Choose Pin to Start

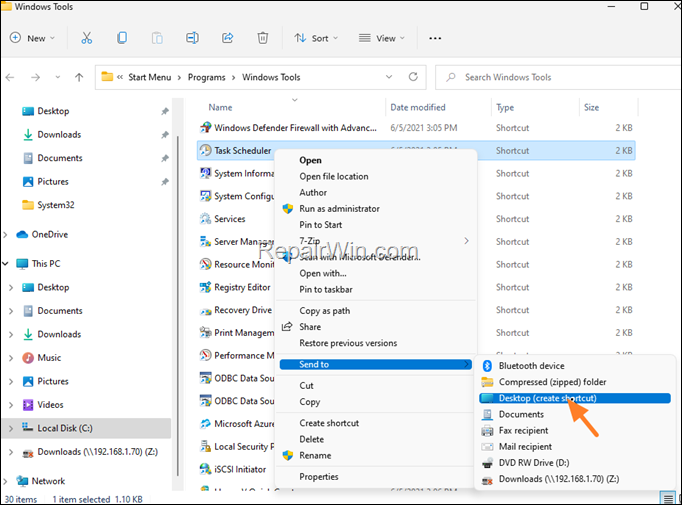321,225
